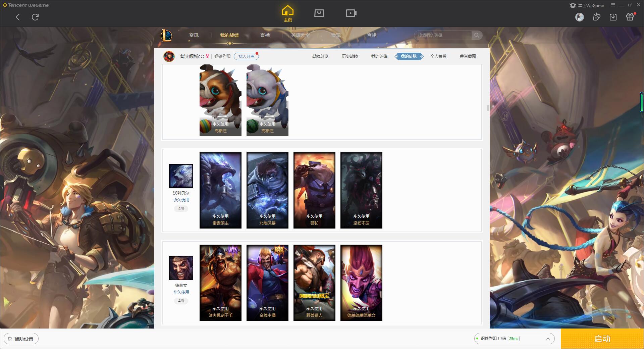Image resolution: width=644 pixels, height=349 pixels.
Task: Click the 沃利贝尔 champion name
Action: [x=181, y=193]
